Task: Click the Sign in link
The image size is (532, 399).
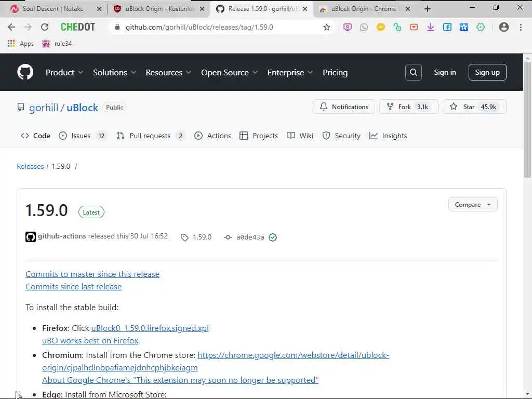Action: click(x=445, y=72)
